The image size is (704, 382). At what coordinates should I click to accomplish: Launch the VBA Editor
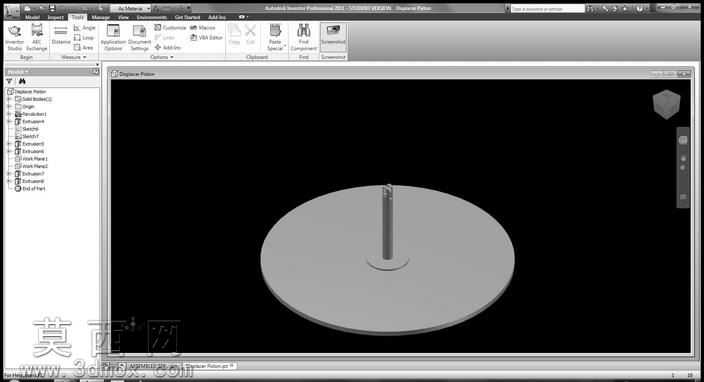[x=207, y=38]
